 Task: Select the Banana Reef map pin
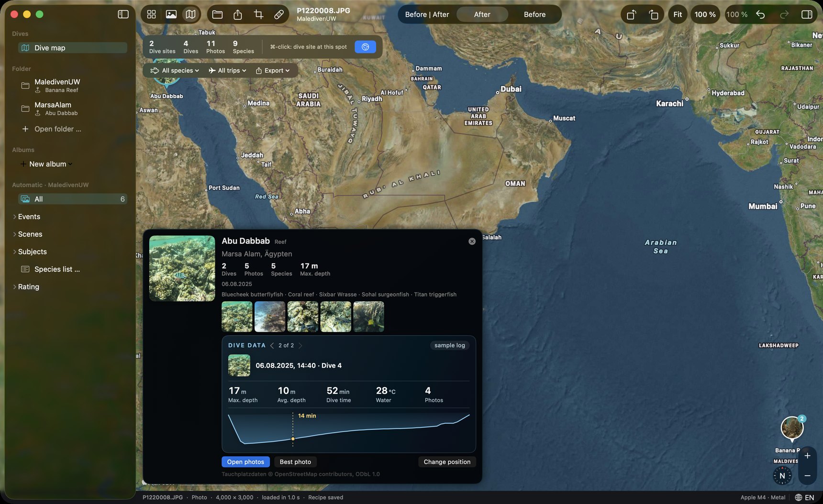coord(792,428)
